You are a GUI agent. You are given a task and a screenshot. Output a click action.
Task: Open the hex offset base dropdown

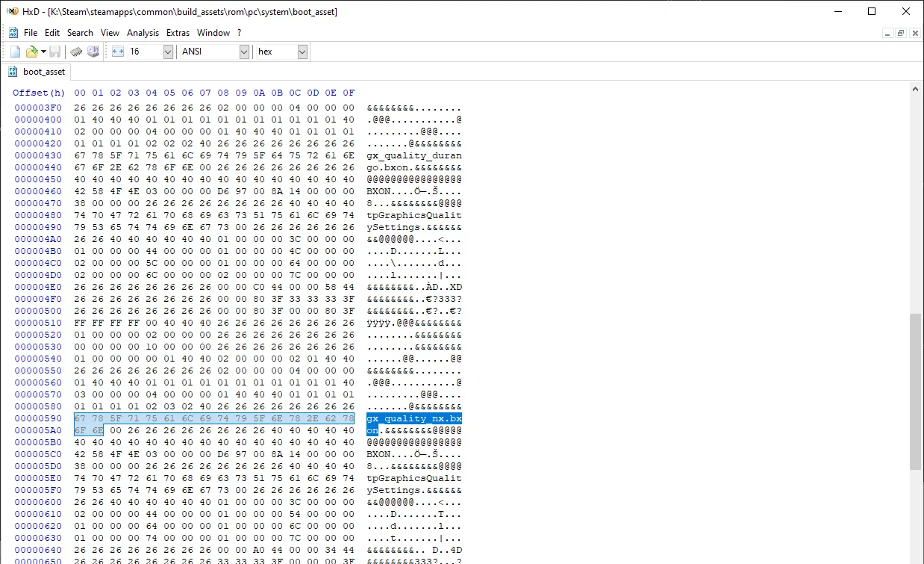click(x=302, y=52)
